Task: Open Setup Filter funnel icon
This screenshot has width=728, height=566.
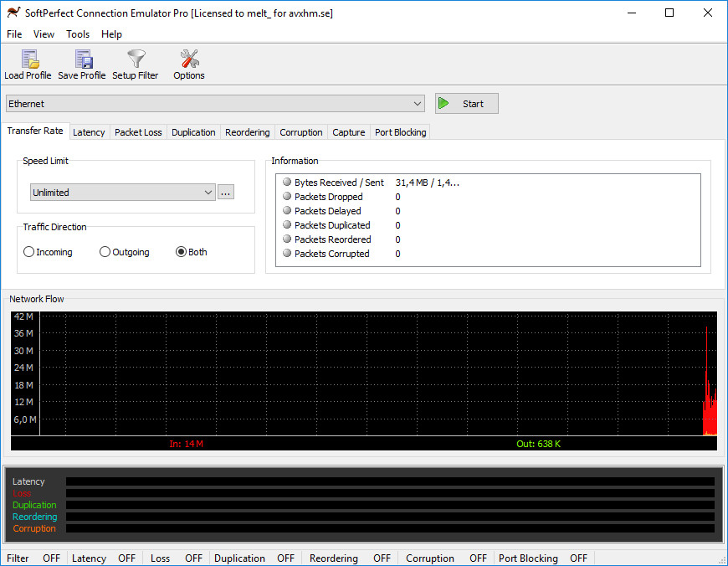Action: pos(135,59)
